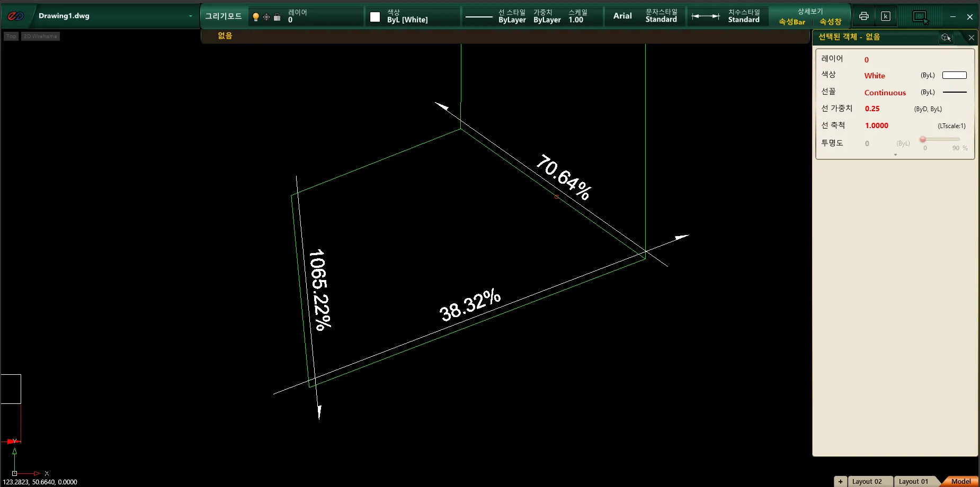Click the 2D Wireframe view button

point(40,37)
